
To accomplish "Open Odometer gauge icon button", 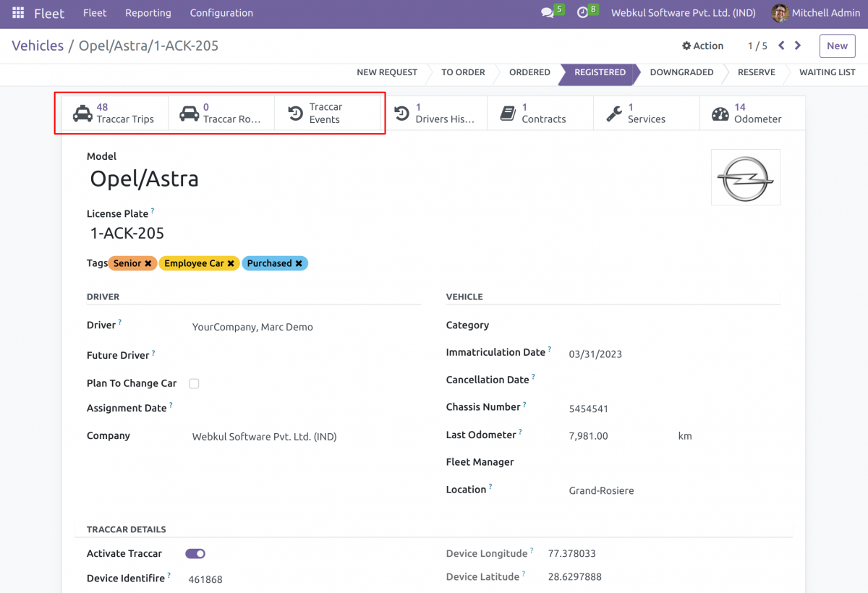I will click(720, 114).
